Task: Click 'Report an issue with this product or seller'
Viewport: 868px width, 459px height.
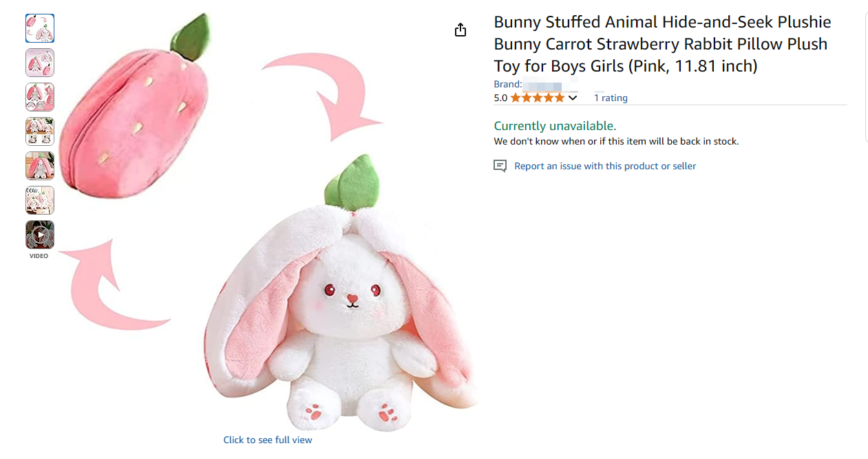Action: tap(605, 166)
